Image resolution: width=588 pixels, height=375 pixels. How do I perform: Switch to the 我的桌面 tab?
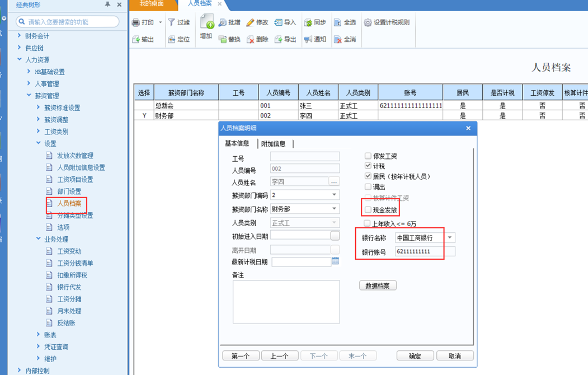coord(151,4)
